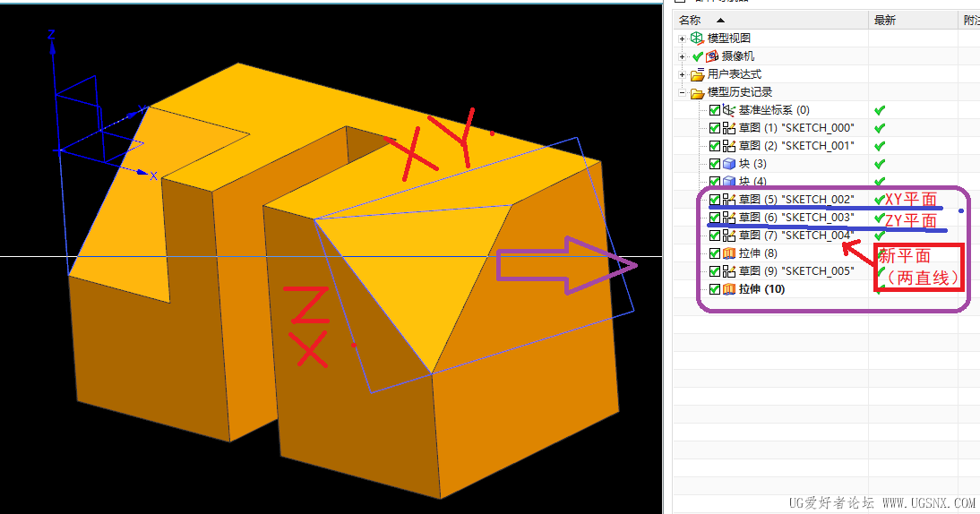Suppress 块 (3) using its checkbox
Viewport: 980px width, 514px height.
[714, 164]
